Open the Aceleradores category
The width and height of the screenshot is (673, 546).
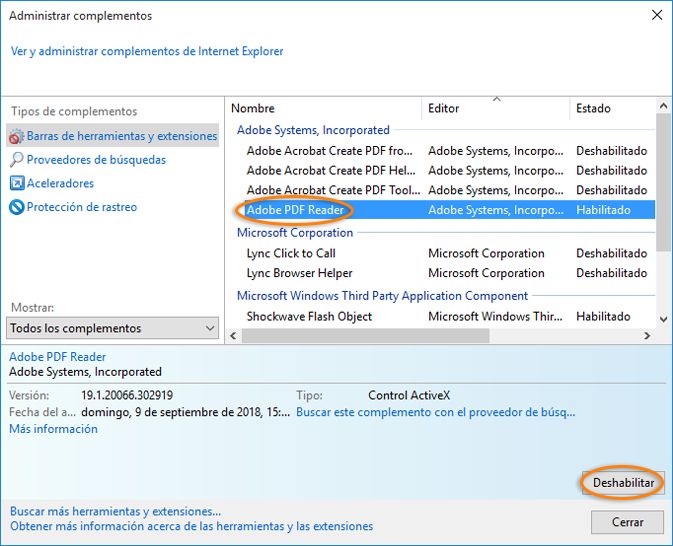point(60,183)
